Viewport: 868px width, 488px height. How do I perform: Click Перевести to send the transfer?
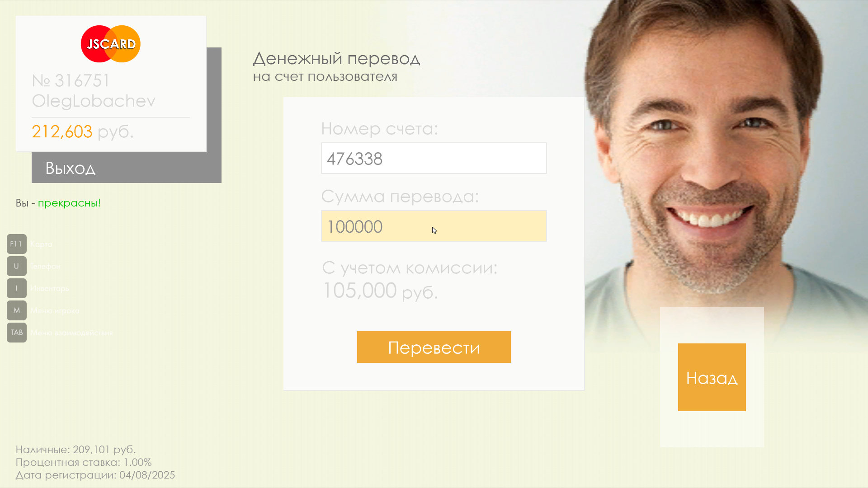(434, 347)
